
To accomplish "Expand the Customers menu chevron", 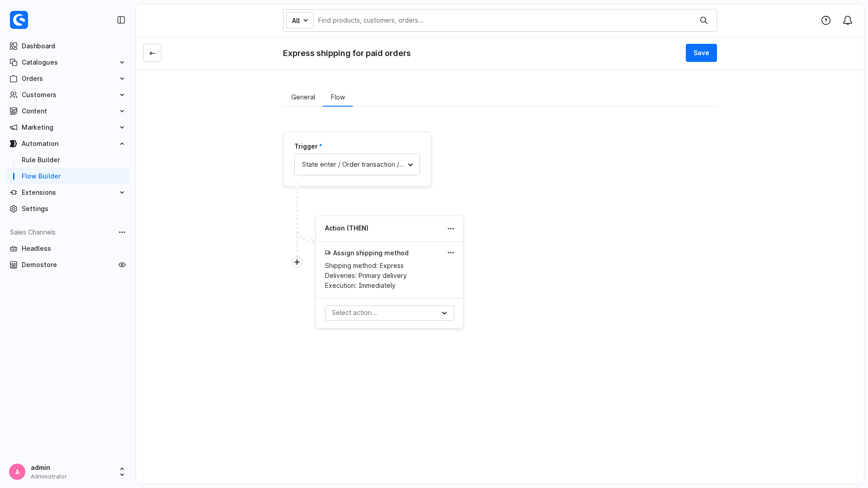I will pos(122,95).
